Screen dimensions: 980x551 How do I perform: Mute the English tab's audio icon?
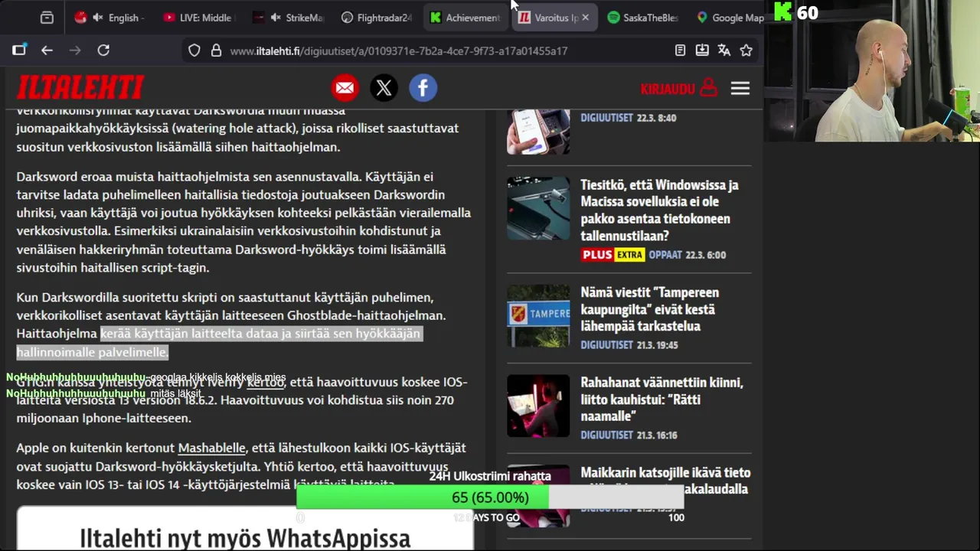click(x=98, y=18)
